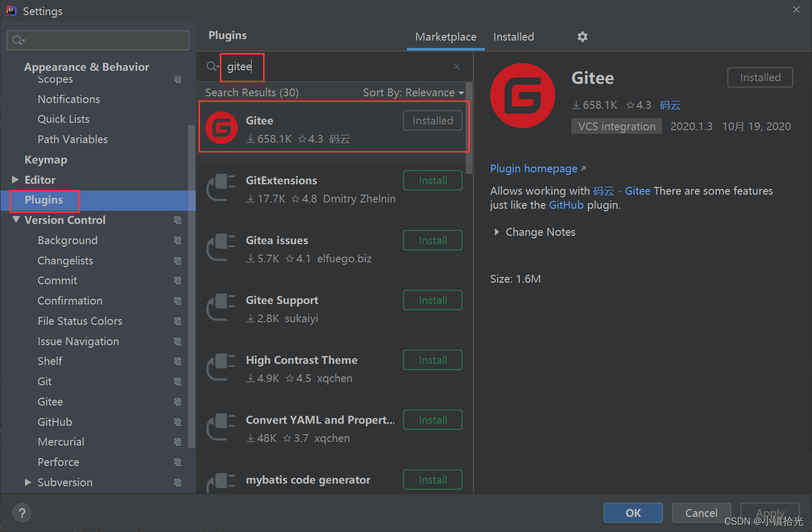
Task: Click the plugin results list scrollbar
Action: pos(469,128)
